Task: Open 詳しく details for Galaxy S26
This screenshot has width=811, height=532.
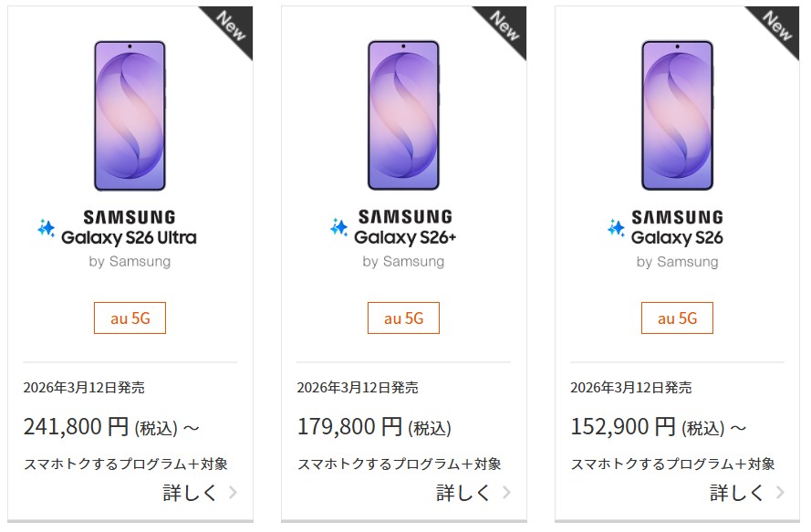Action: click(737, 493)
